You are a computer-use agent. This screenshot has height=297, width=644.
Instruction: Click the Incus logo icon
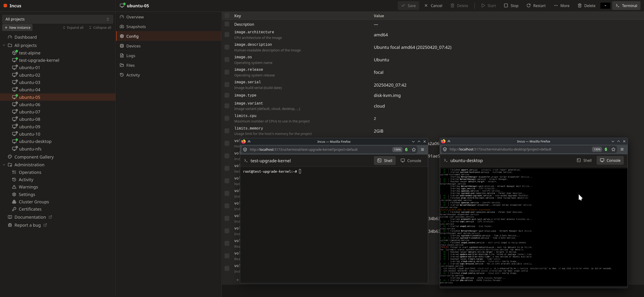click(5, 5)
